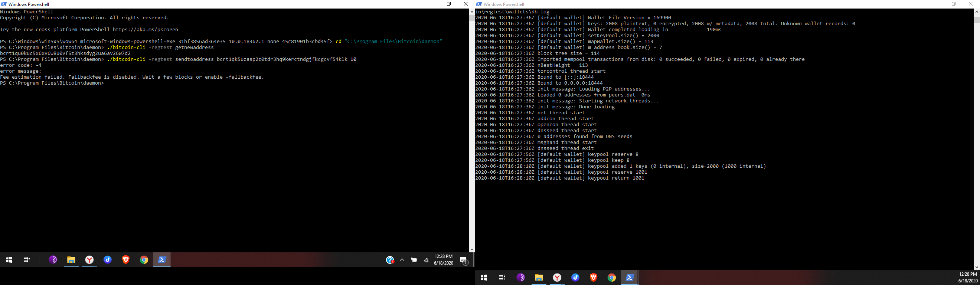Click scroll-up arrow in db.log window scrollbar
This screenshot has height=285, width=980.
coord(977,12)
